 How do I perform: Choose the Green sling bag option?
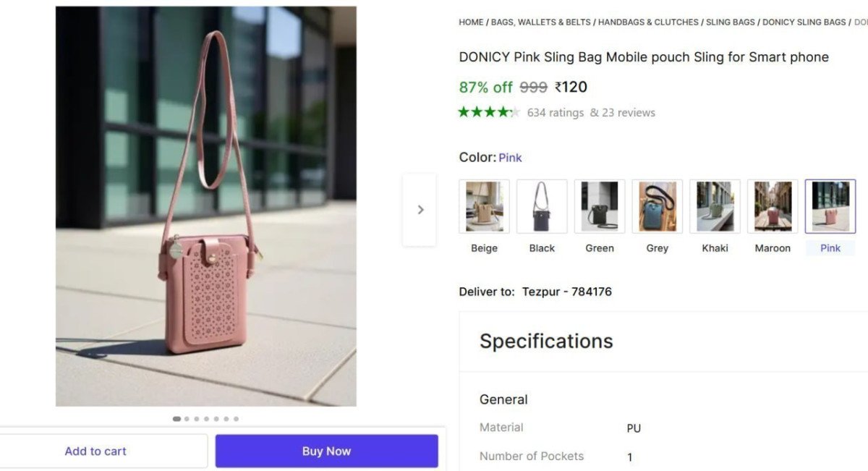pos(599,205)
